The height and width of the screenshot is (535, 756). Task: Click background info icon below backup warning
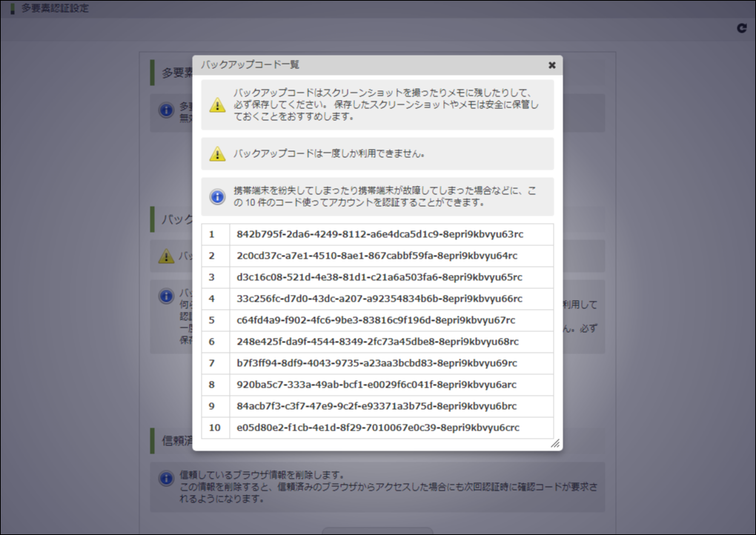(x=166, y=296)
